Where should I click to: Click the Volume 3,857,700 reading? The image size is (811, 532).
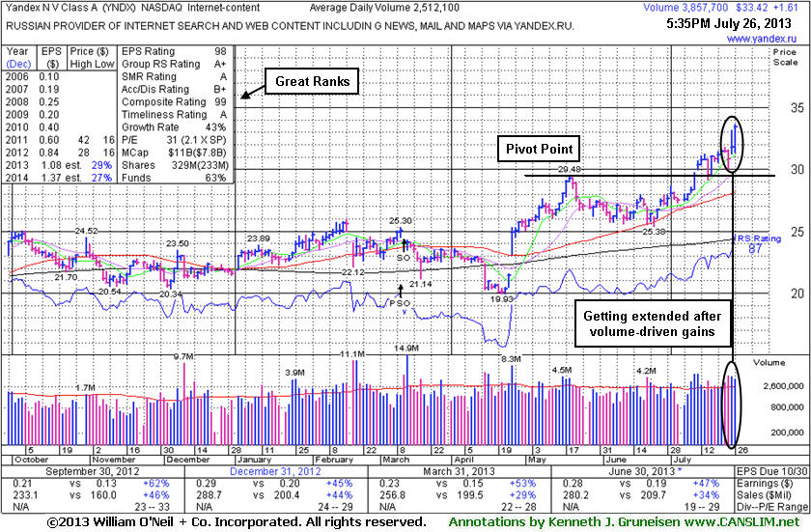[x=685, y=8]
